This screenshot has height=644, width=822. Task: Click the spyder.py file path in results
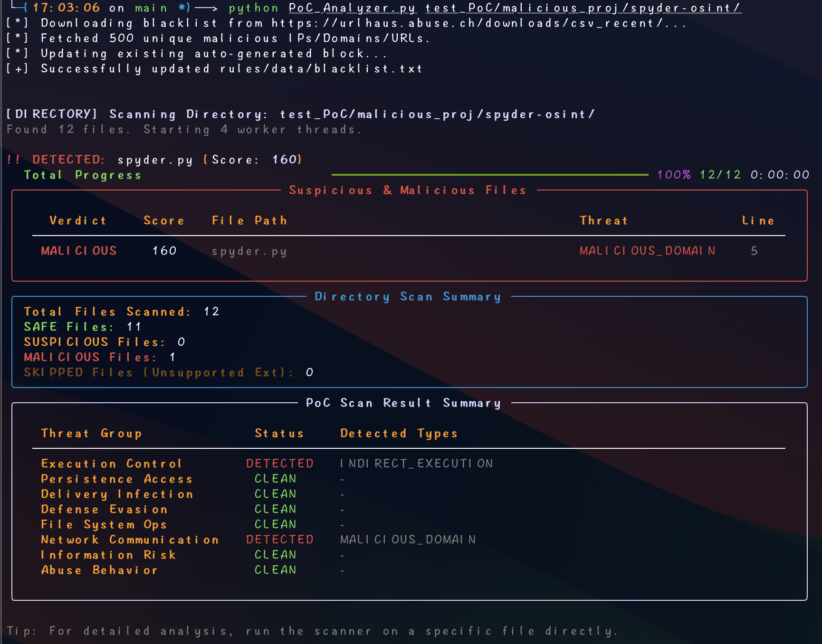[x=249, y=251]
